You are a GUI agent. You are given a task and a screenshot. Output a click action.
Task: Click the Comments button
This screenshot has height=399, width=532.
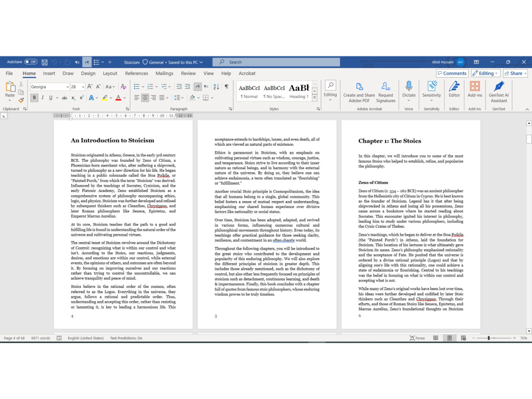(452, 73)
